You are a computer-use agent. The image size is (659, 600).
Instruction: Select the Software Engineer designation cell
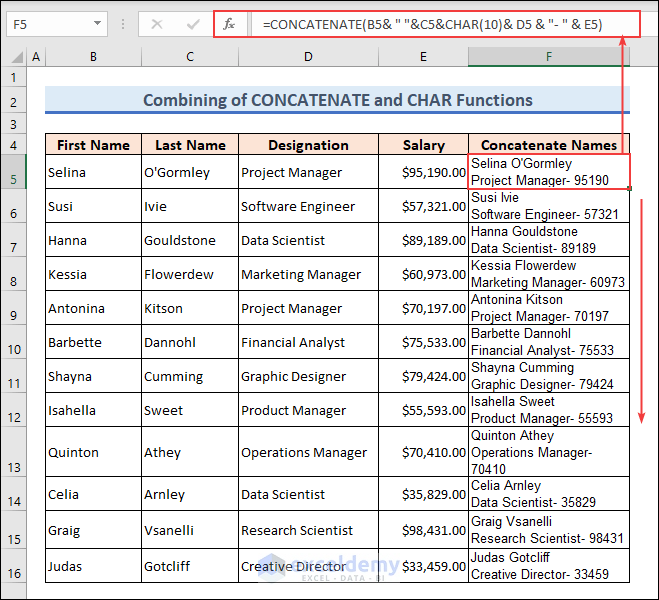tap(308, 206)
